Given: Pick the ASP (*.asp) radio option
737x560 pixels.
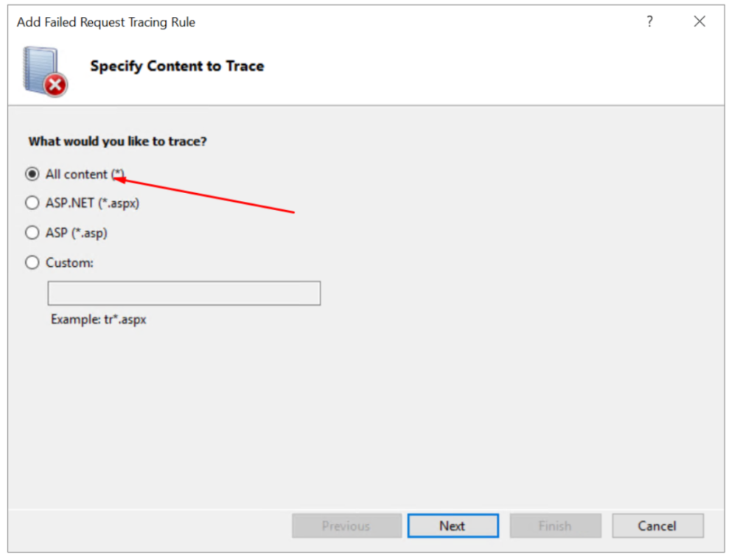Looking at the screenshot, I should [32, 233].
